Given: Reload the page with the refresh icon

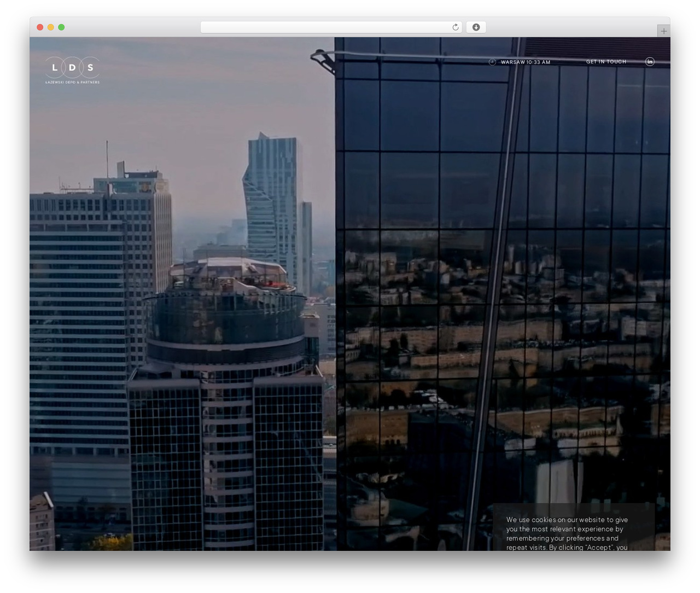Looking at the screenshot, I should 456,27.
